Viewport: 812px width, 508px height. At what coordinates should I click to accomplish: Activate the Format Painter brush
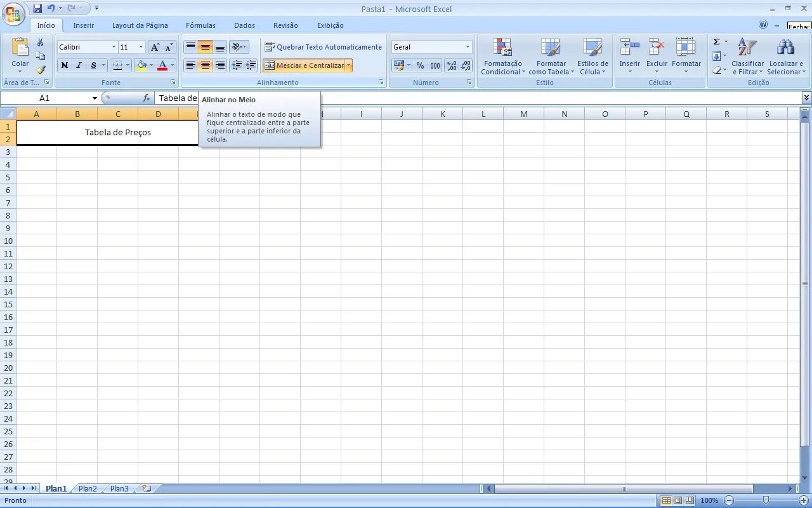(41, 70)
